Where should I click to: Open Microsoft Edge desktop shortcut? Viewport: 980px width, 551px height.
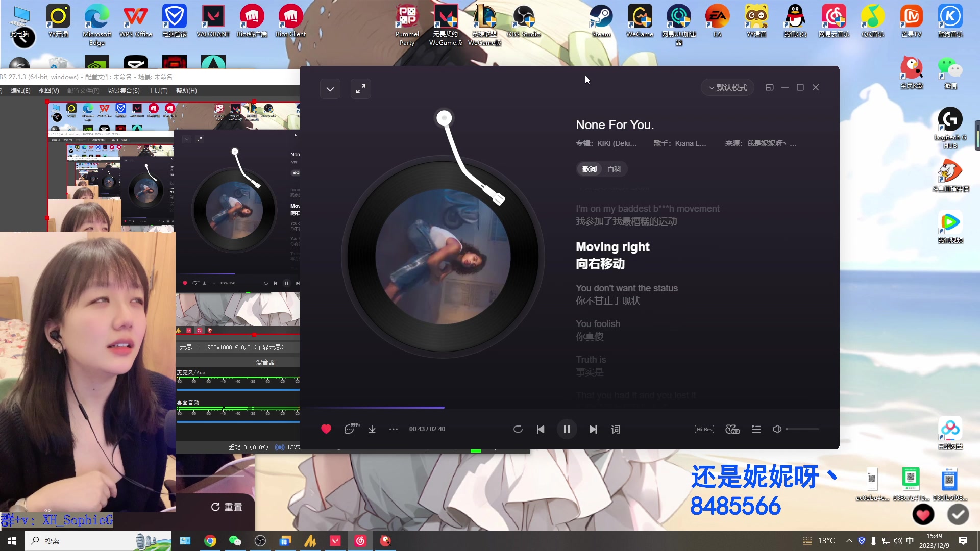pos(97,26)
